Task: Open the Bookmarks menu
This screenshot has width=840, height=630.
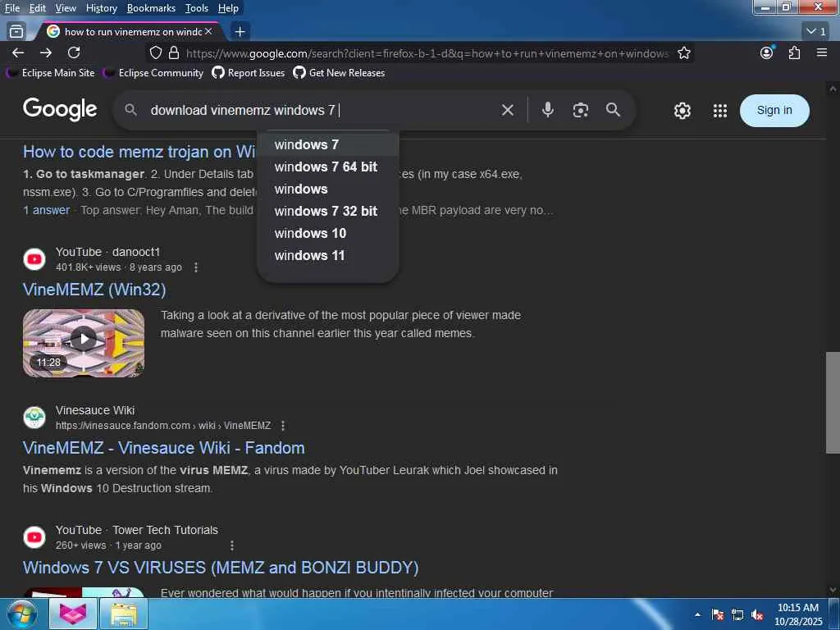Action: (x=151, y=8)
